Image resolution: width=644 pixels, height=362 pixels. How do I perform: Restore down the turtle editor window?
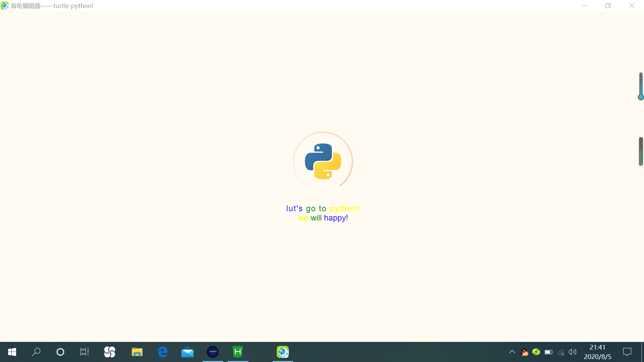click(608, 6)
